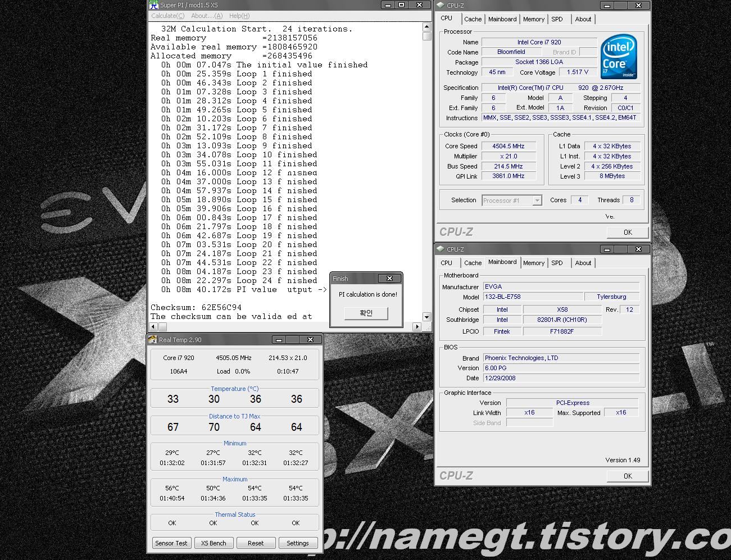Click the Loop 24 finished line
Screen dimensions: 731x560
239,280
